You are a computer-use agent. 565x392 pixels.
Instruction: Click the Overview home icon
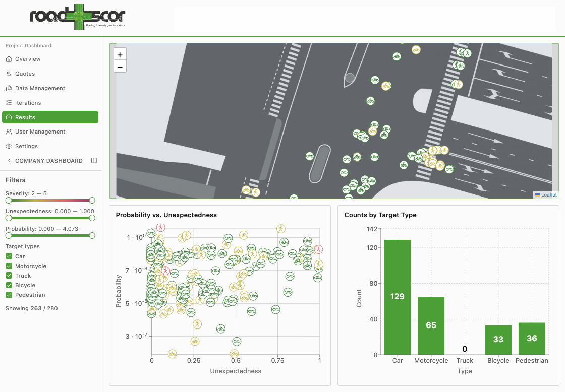click(x=9, y=59)
